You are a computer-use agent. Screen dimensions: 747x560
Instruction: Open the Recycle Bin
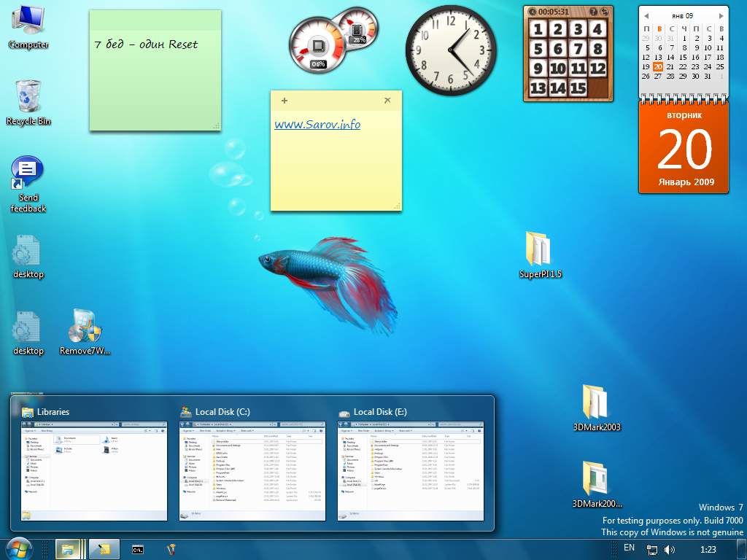28,97
